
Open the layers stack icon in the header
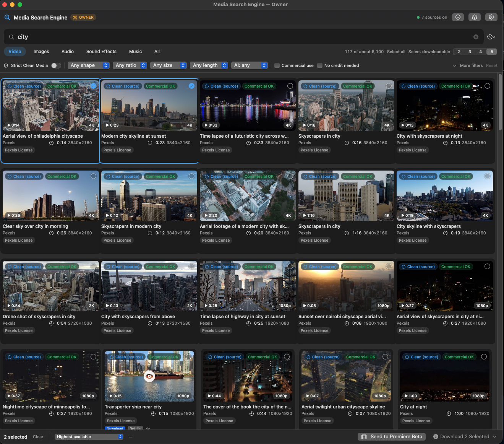coord(474,17)
